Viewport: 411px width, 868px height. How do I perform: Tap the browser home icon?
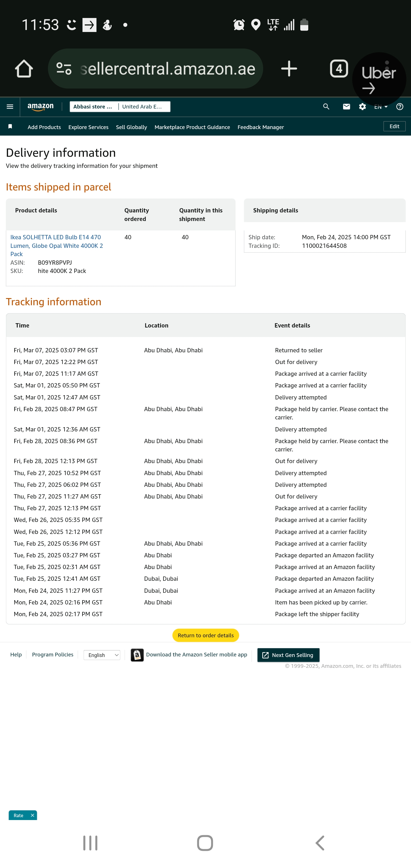point(24,69)
